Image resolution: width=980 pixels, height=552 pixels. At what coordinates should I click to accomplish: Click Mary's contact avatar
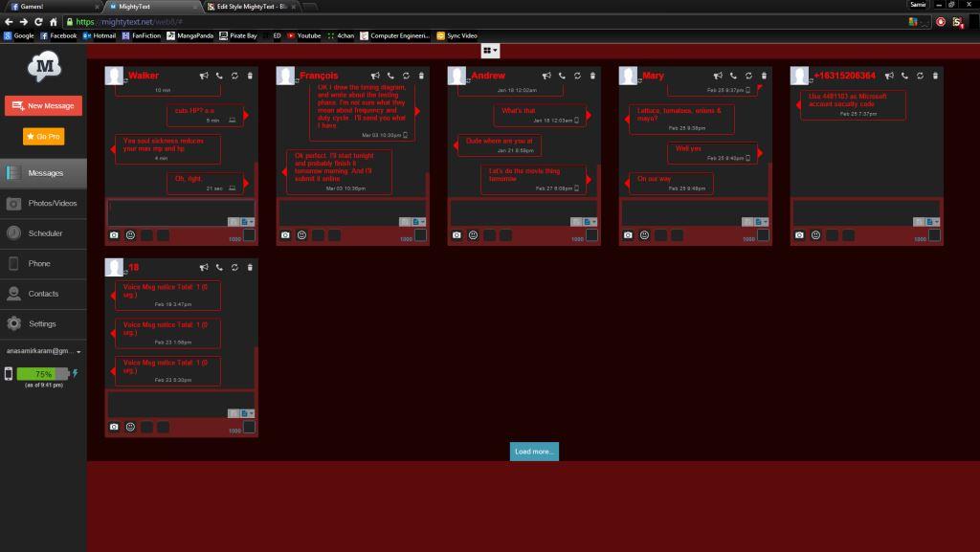[628, 76]
